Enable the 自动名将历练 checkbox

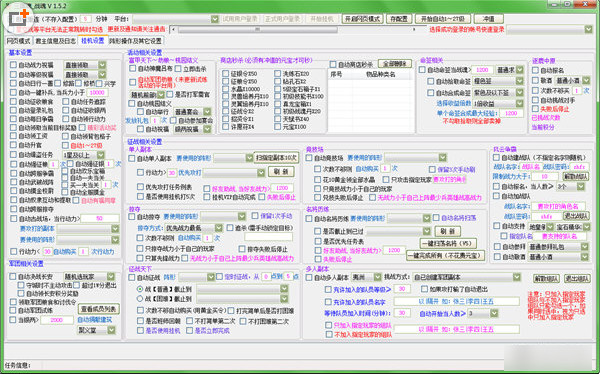(309, 219)
